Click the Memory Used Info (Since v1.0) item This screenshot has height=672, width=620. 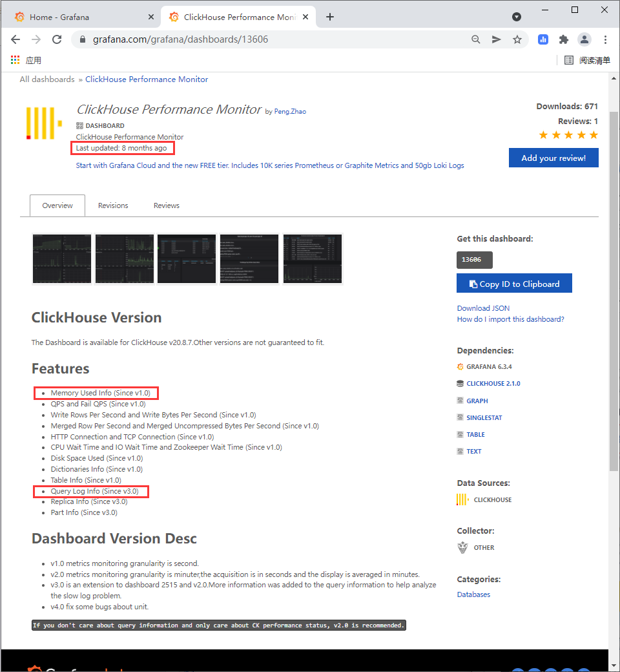pos(101,393)
